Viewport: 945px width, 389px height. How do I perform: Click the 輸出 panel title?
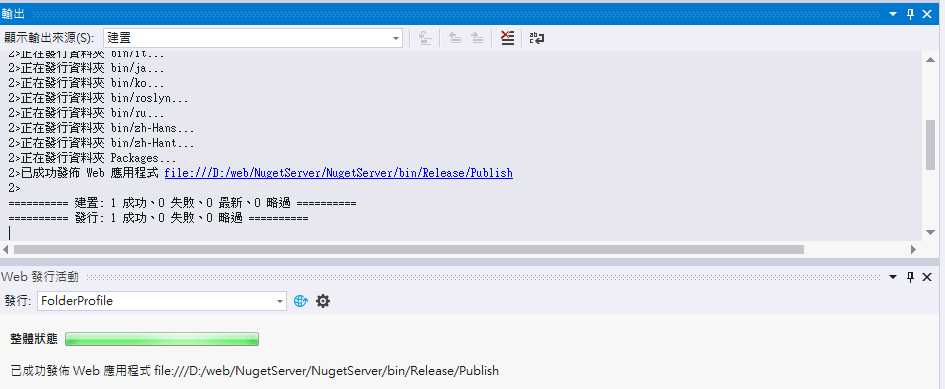[x=13, y=14]
